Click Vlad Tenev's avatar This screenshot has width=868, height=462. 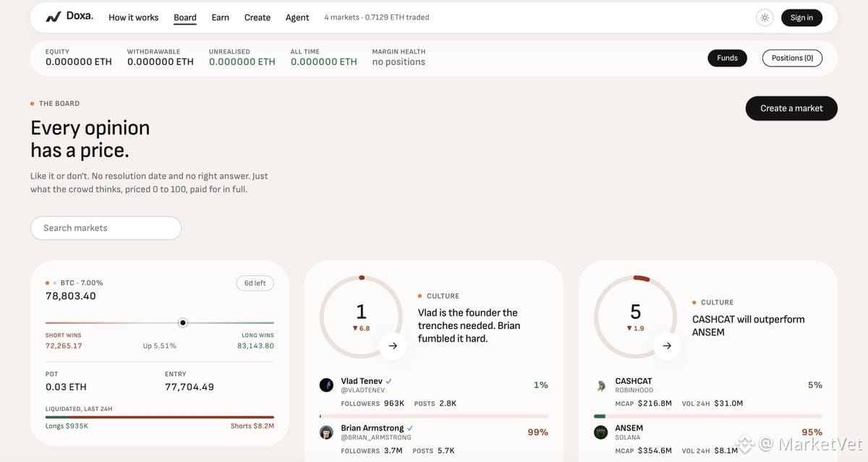point(326,385)
